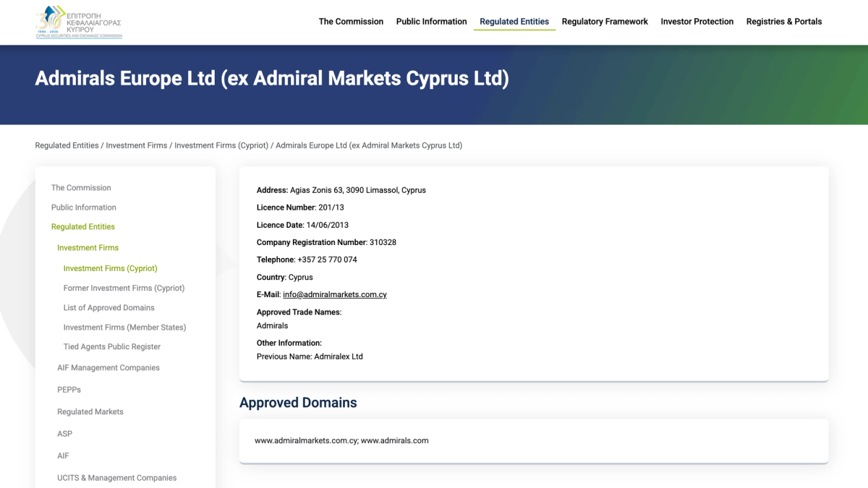Click the Other Information label
868x488 pixels.
tap(289, 343)
